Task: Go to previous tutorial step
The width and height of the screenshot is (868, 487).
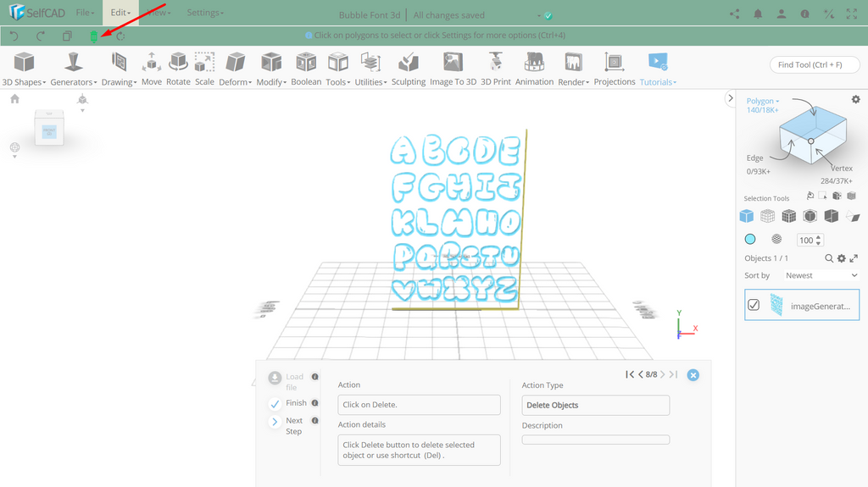Action: coord(641,374)
